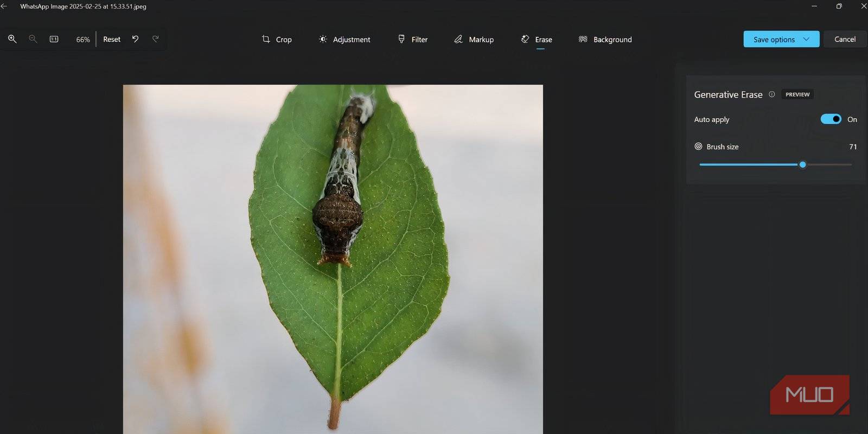This screenshot has width=868, height=434.
Task: Cancel the current edits
Action: click(x=845, y=39)
